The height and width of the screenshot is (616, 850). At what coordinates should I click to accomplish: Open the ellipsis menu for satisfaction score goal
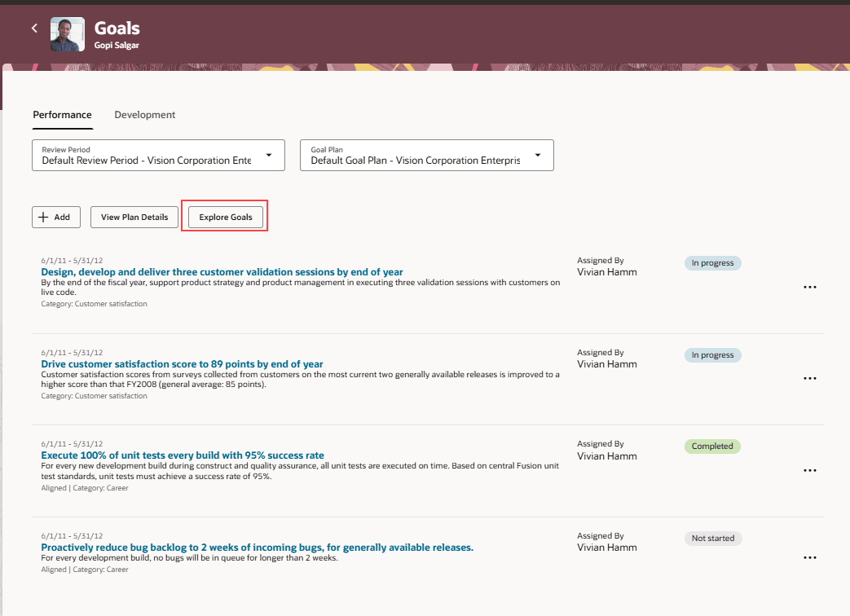coord(809,378)
